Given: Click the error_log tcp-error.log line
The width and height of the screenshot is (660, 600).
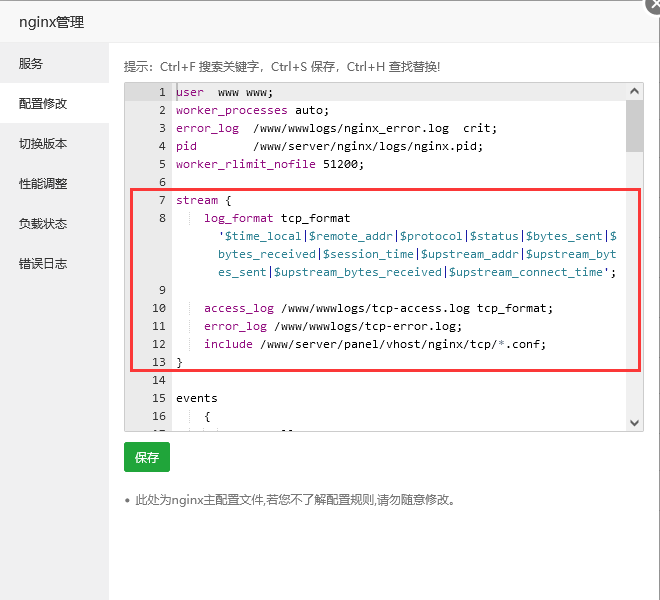Looking at the screenshot, I should point(333,327).
